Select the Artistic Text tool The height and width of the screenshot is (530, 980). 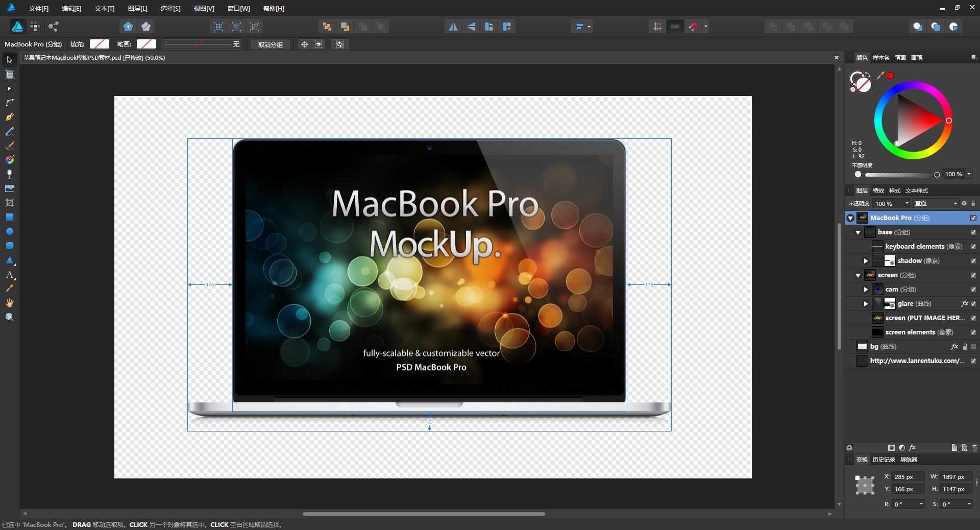(9, 275)
